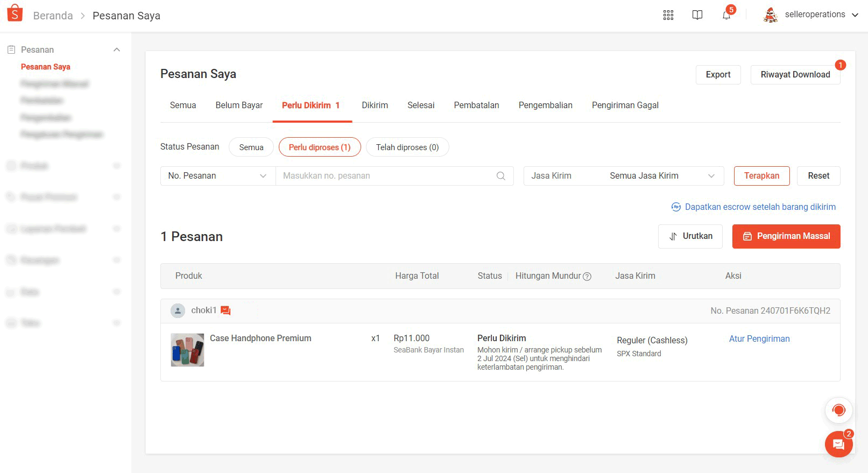Open the red support assistant icon
Screen dimensions: 868x473
(838, 411)
